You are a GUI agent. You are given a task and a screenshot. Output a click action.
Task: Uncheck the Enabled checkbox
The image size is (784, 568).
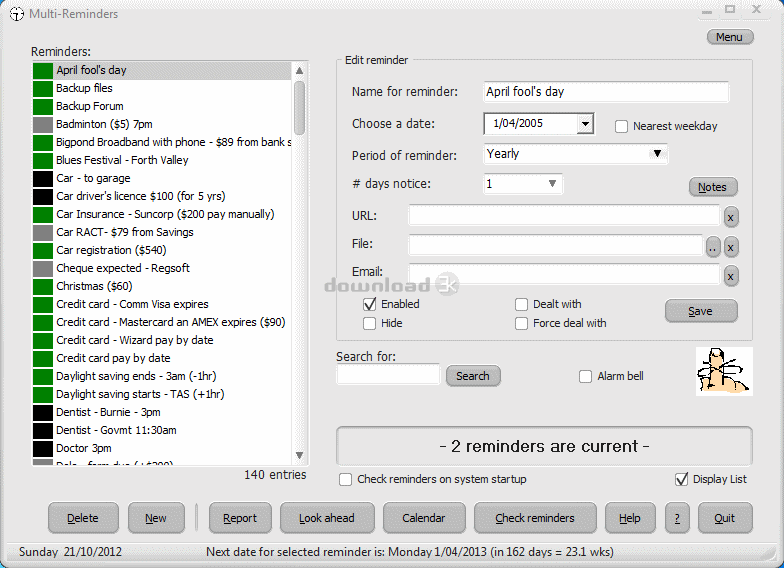370,304
